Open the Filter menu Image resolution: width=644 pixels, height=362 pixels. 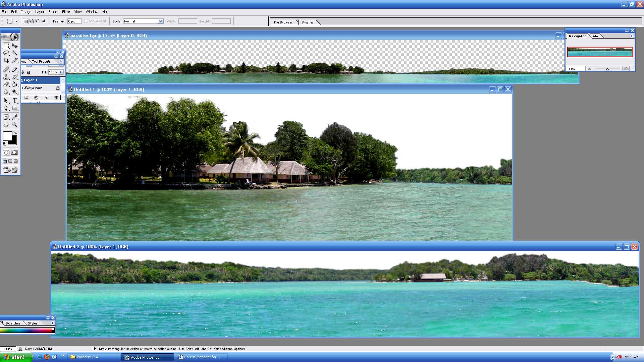point(66,12)
